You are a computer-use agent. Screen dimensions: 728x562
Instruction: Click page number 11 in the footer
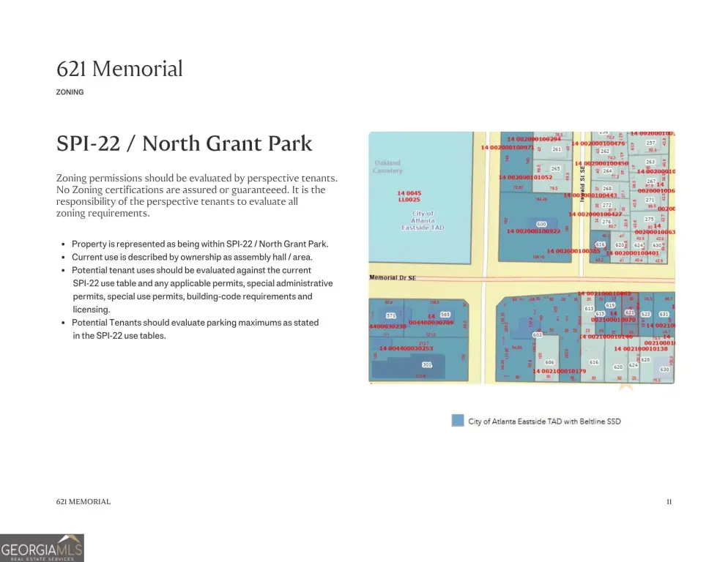[x=669, y=502]
